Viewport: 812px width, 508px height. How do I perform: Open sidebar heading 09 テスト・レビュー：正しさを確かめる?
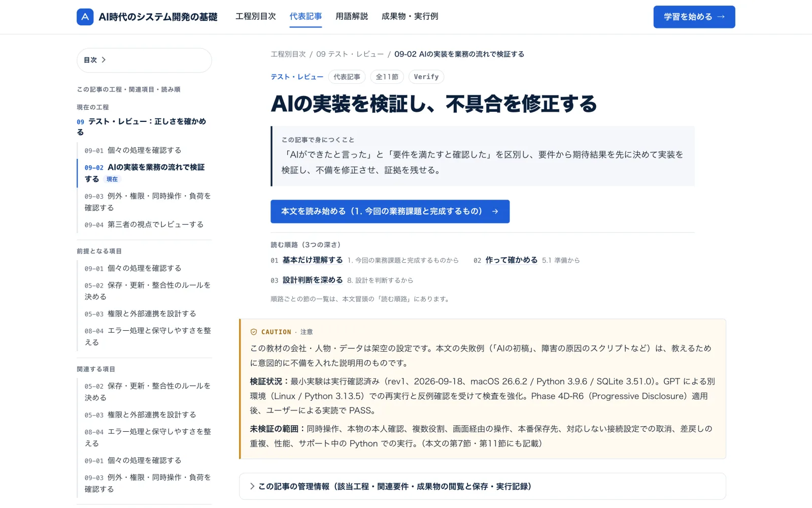[142, 126]
